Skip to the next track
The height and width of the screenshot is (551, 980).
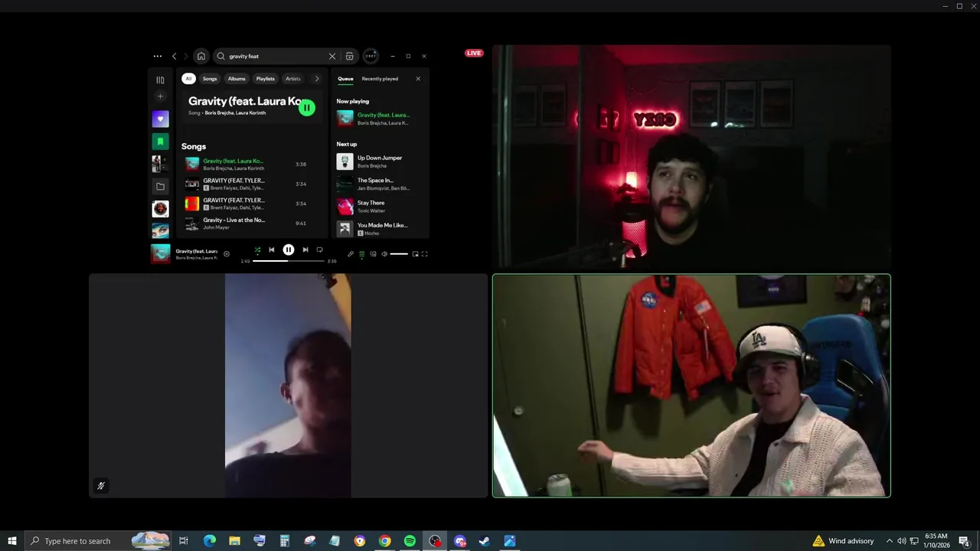pos(305,249)
